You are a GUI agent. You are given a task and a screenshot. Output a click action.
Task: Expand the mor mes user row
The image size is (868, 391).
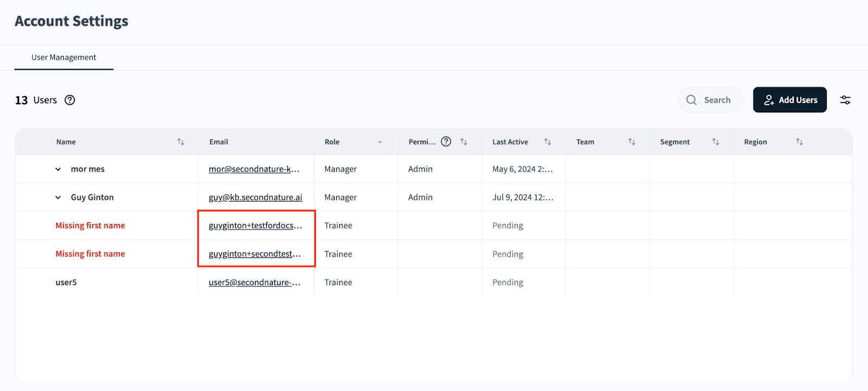[58, 169]
